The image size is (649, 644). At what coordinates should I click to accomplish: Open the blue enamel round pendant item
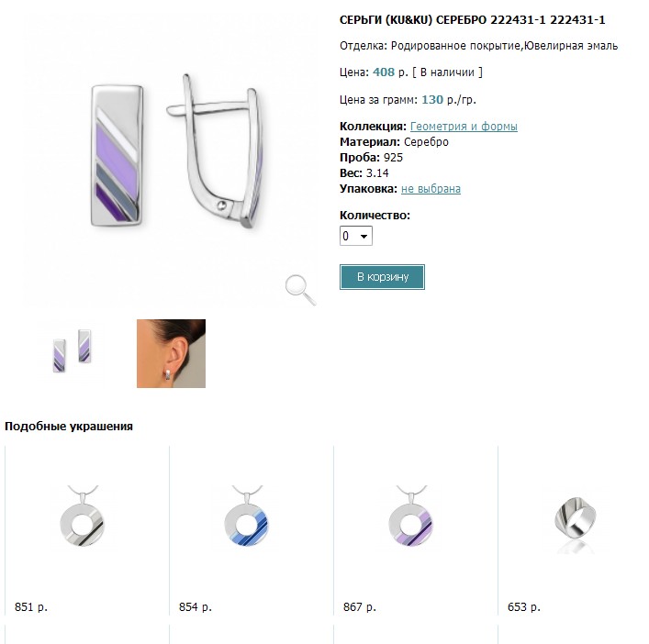[x=247, y=518]
